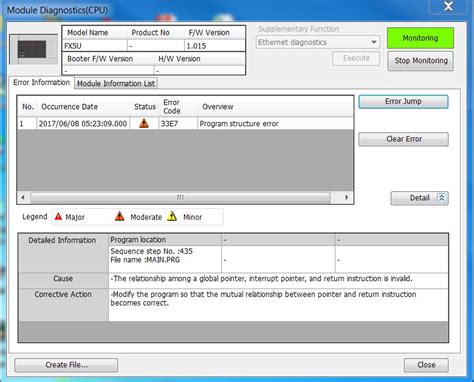Click the horizontal scrollbar thumb in error list
Screen dimensions: 474x382
(180, 197)
